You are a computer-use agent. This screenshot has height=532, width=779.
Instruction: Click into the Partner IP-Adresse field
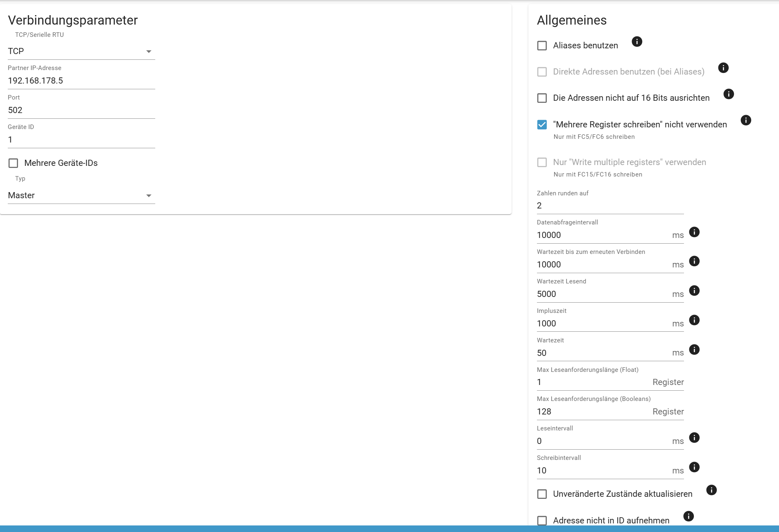[61, 80]
